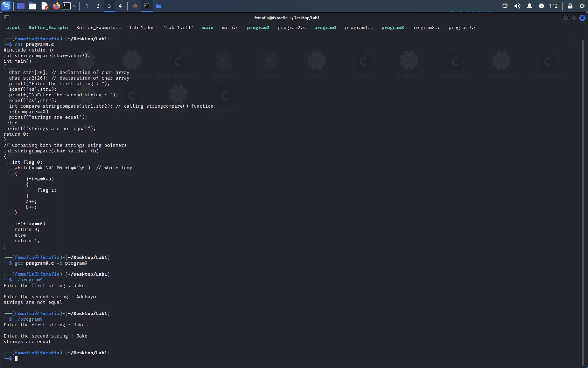This screenshot has height=368, width=588.
Task: Click the 'Comparing both the strings using pointers' comment
Action: pos(65,145)
